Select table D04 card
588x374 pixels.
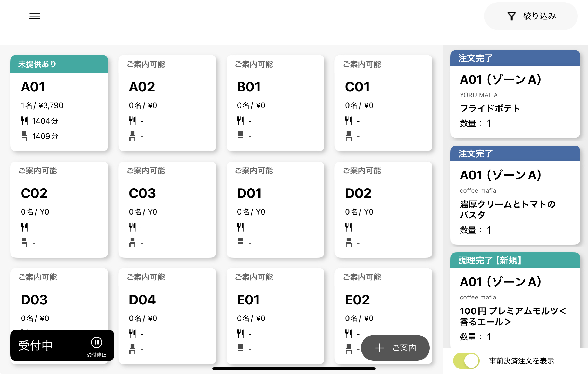167,316
